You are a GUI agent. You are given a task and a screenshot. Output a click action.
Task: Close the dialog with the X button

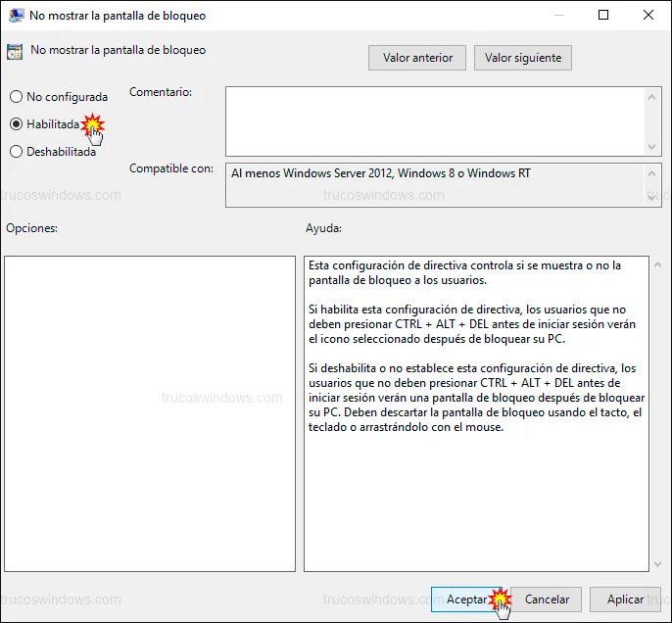pos(648,16)
